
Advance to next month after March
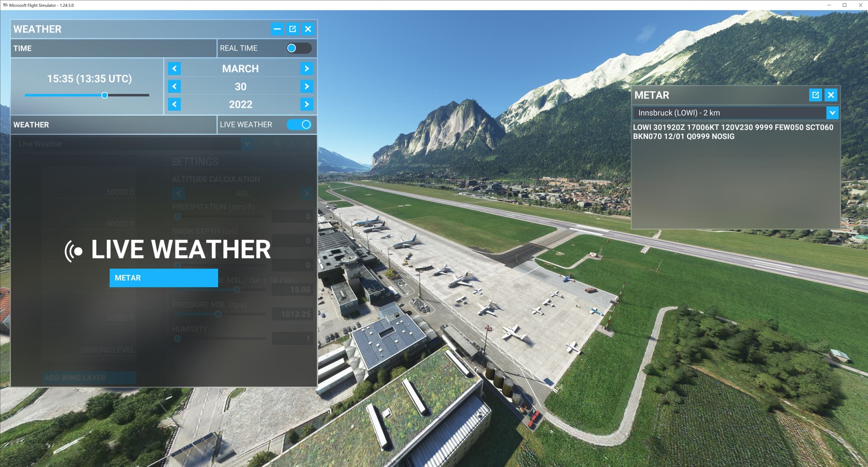307,69
